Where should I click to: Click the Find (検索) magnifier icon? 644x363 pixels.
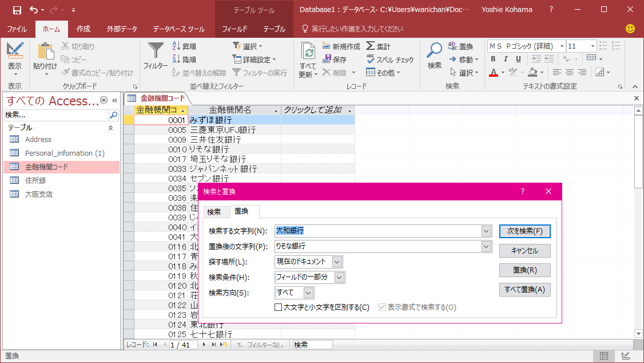(x=435, y=50)
